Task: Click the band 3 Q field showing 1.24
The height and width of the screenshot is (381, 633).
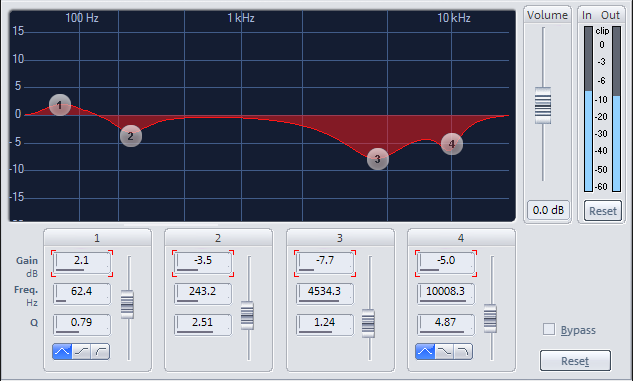Action: (325, 325)
